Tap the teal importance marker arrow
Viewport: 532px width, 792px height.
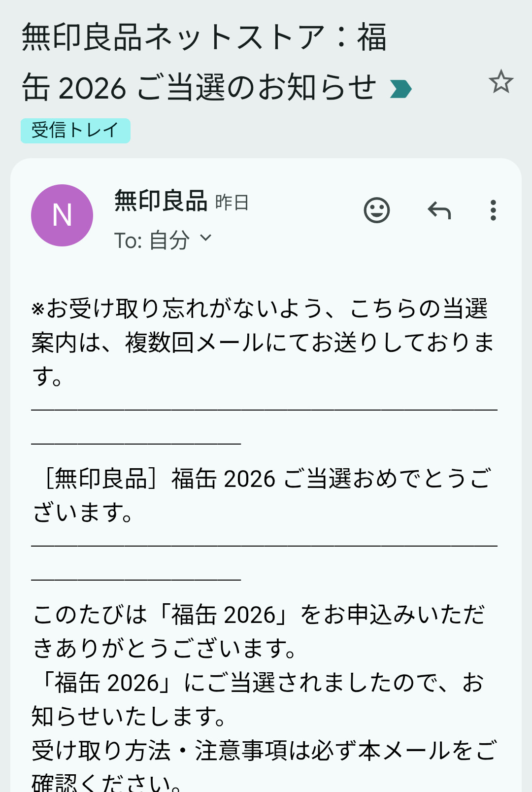click(400, 89)
